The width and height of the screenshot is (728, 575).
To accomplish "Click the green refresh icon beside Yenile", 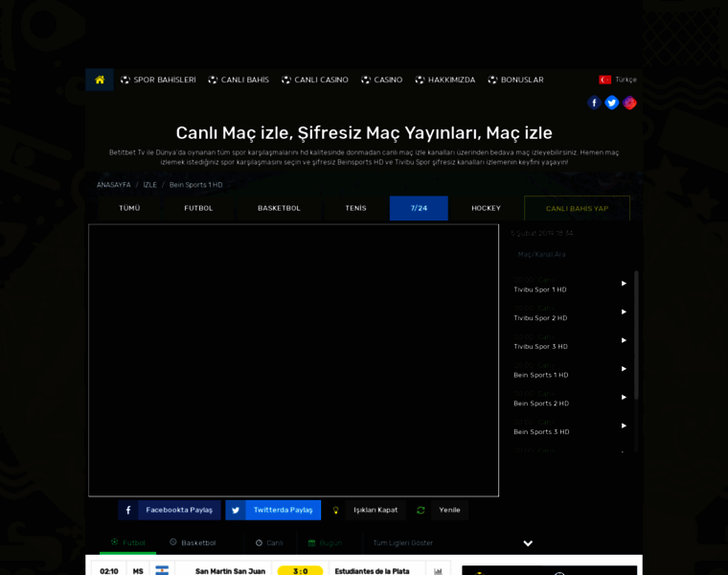I will click(421, 510).
